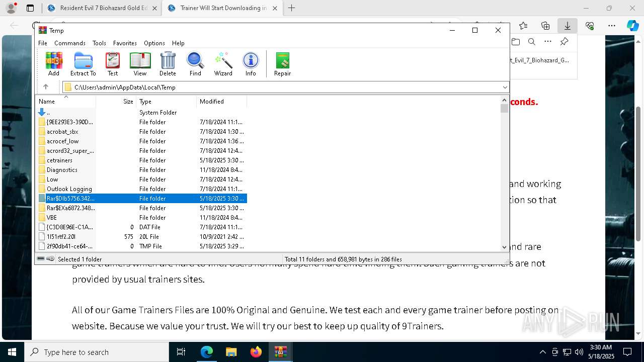Open the Commands menu

pos(70,43)
